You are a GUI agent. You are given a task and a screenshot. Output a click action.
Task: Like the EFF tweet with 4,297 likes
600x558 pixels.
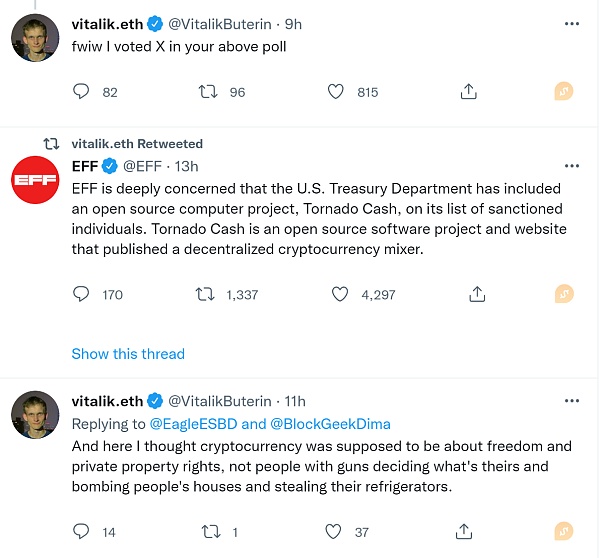pos(339,294)
